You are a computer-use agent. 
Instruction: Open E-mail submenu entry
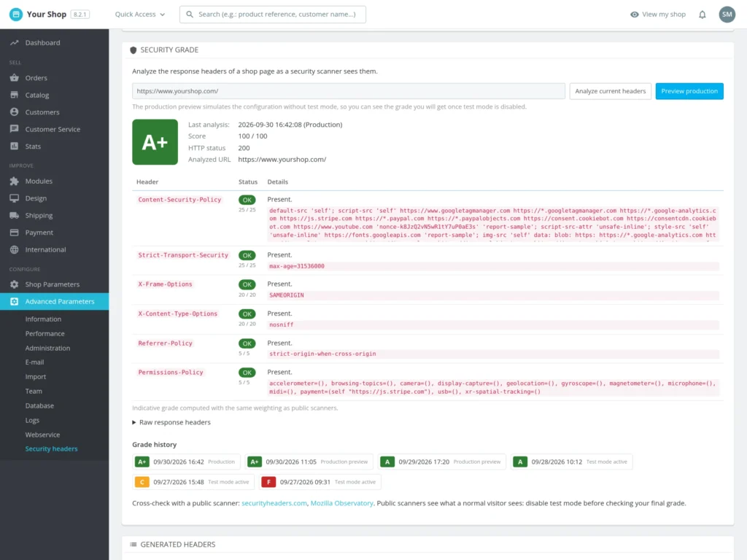pyautogui.click(x=34, y=362)
